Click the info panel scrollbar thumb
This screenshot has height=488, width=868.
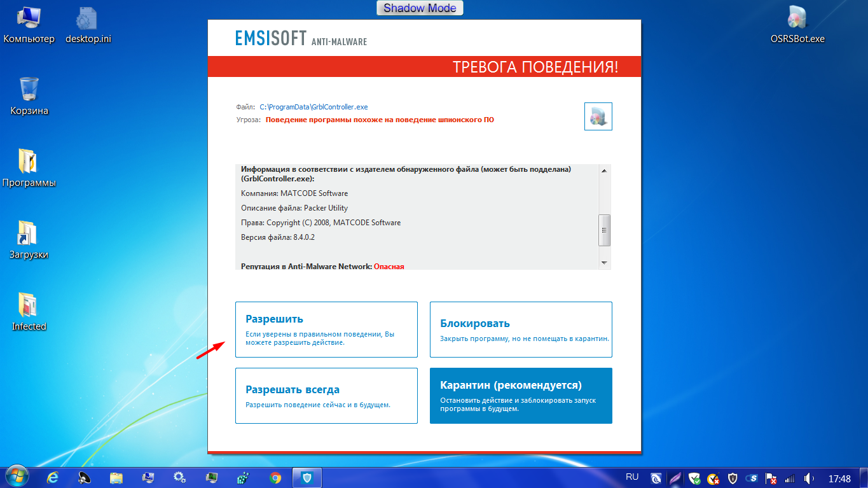[x=604, y=230]
